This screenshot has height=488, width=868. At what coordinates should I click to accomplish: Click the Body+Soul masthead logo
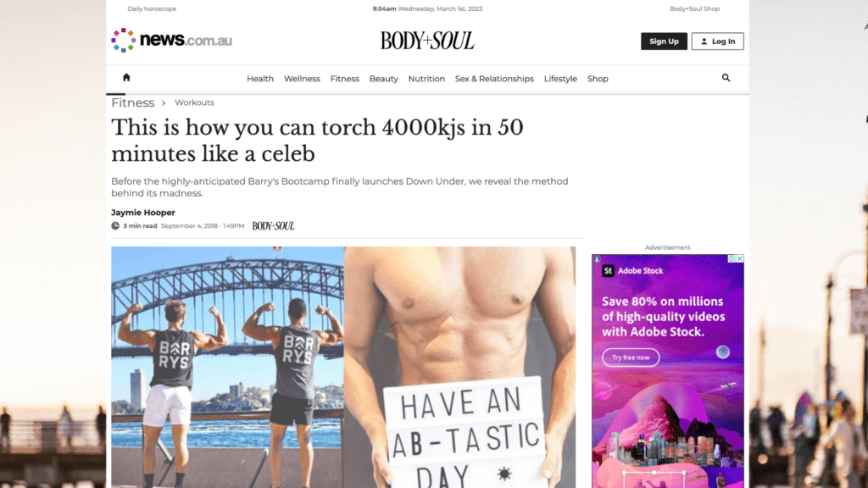(x=427, y=41)
